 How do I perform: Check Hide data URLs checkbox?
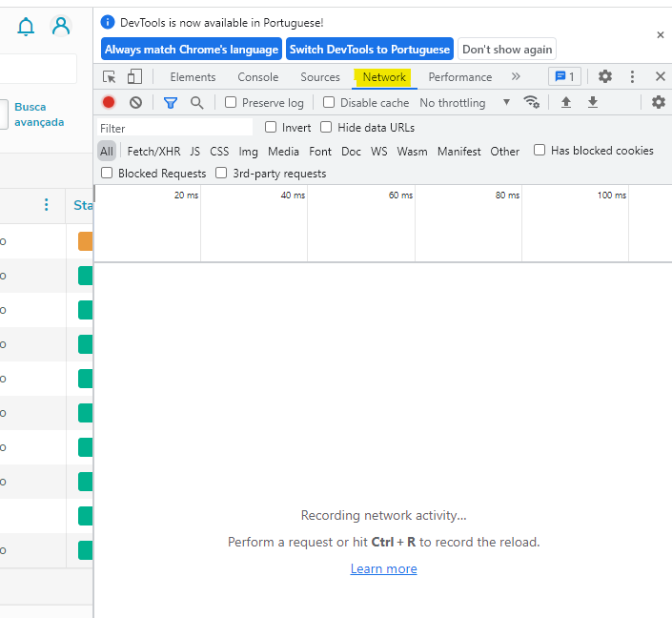[x=326, y=127]
